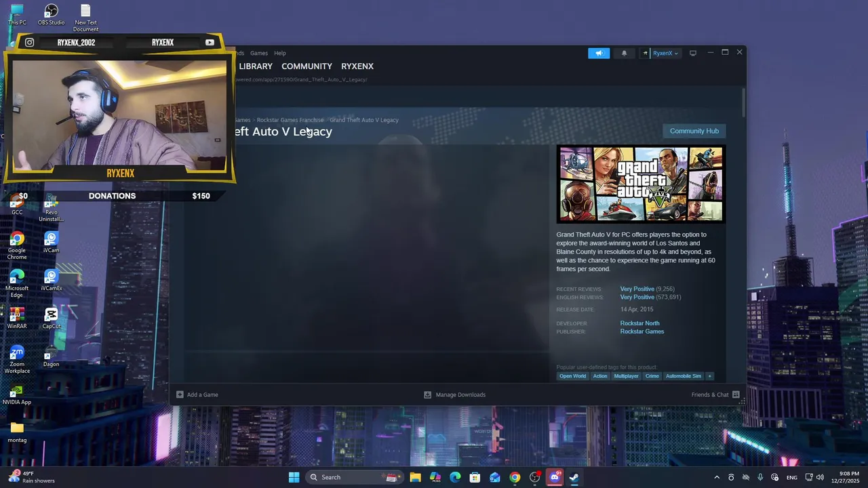Select the Open World tag
This screenshot has height=488, width=868.
[572, 376]
